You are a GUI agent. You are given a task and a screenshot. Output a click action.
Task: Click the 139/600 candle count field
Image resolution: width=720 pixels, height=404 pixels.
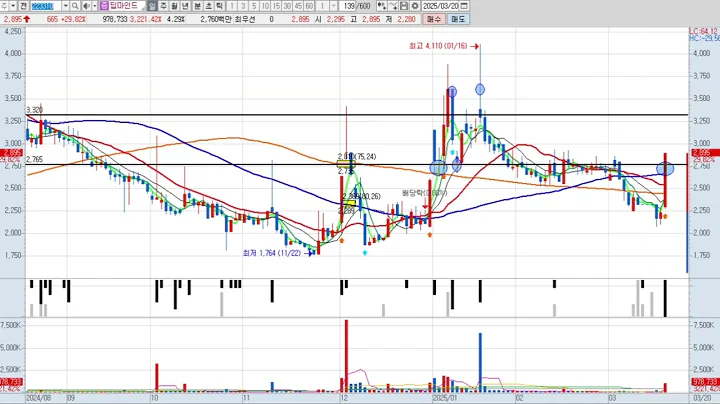[356, 6]
